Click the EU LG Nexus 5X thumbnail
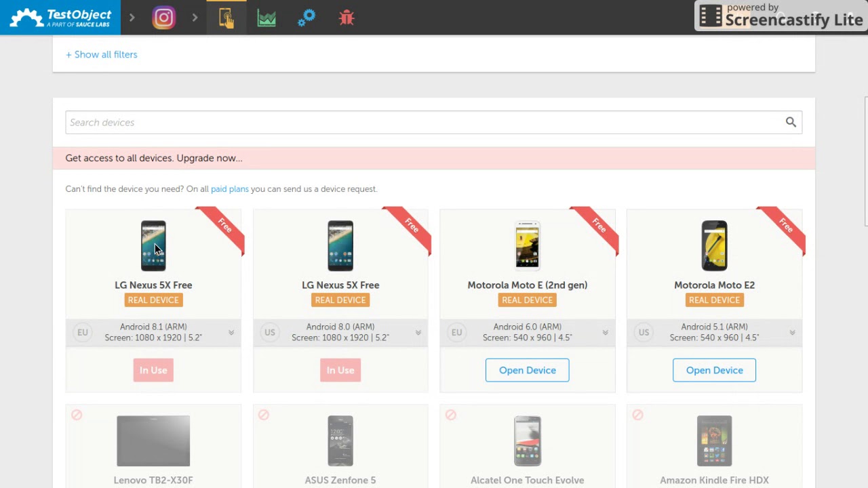The width and height of the screenshot is (868, 488). pyautogui.click(x=153, y=245)
